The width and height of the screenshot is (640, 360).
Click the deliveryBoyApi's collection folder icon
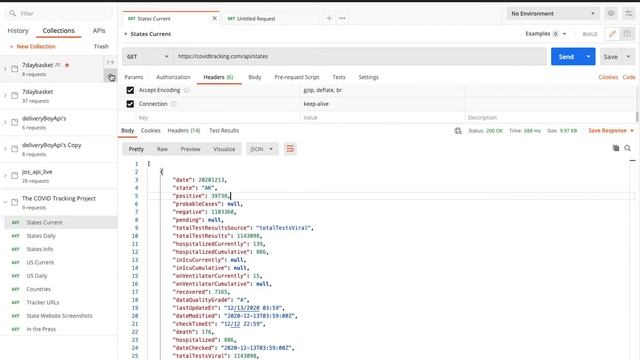(x=15, y=122)
